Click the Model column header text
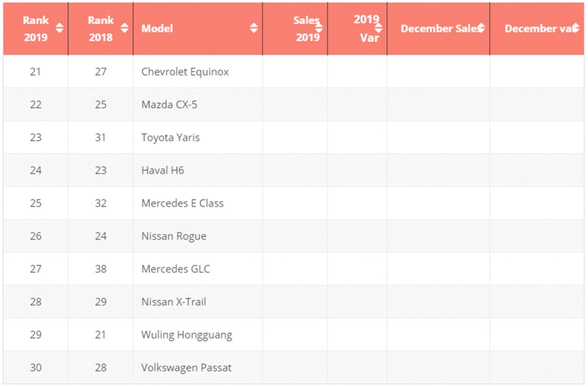 (x=157, y=28)
